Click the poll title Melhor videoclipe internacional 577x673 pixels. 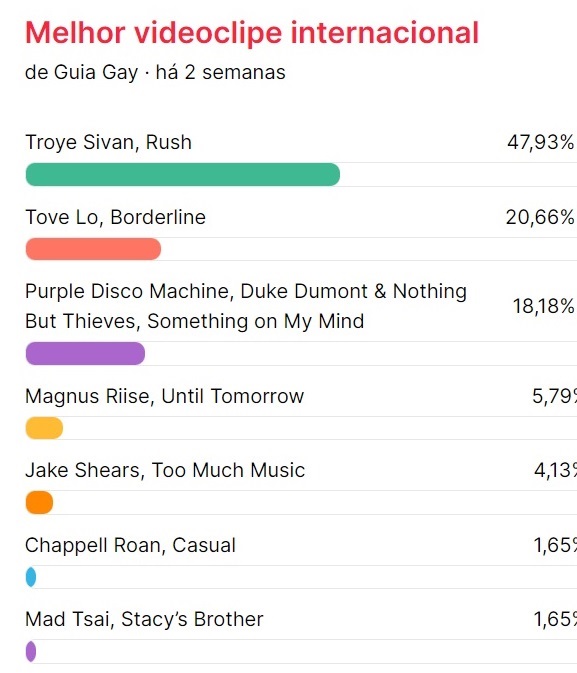tap(252, 33)
